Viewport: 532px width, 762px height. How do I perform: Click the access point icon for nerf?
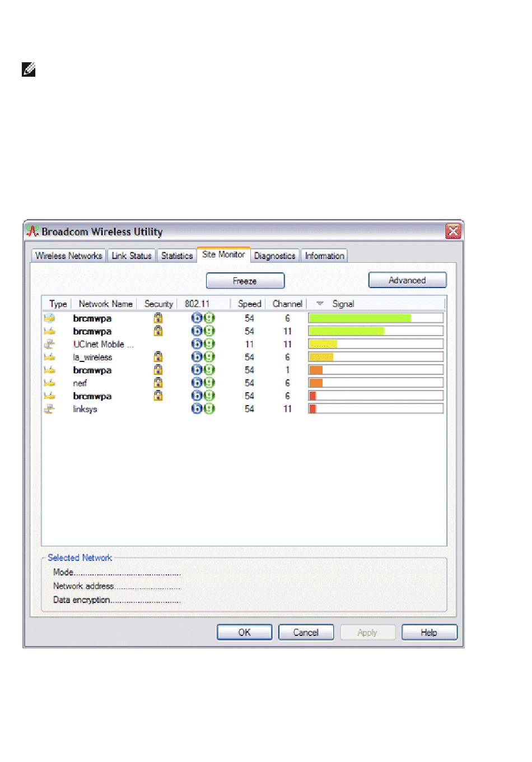click(x=50, y=383)
